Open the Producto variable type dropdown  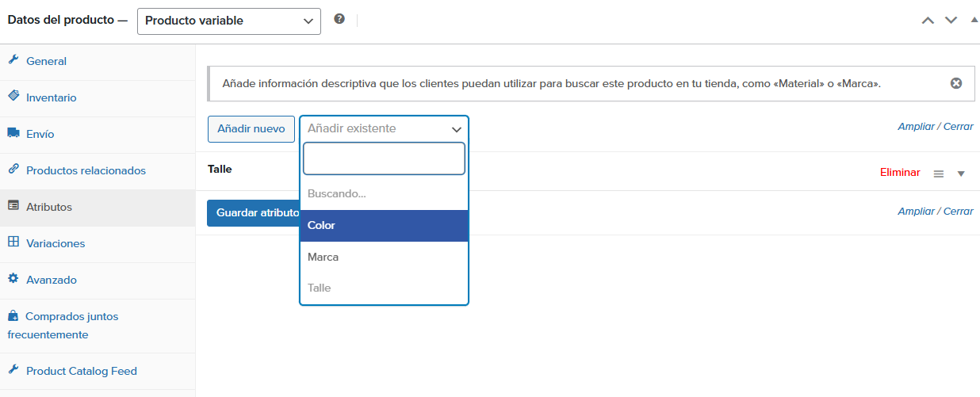coord(229,21)
